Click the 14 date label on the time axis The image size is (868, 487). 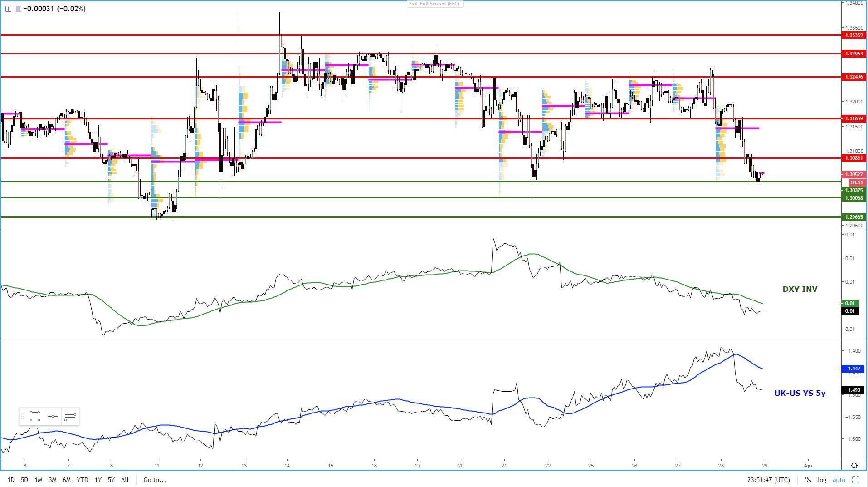click(x=287, y=466)
